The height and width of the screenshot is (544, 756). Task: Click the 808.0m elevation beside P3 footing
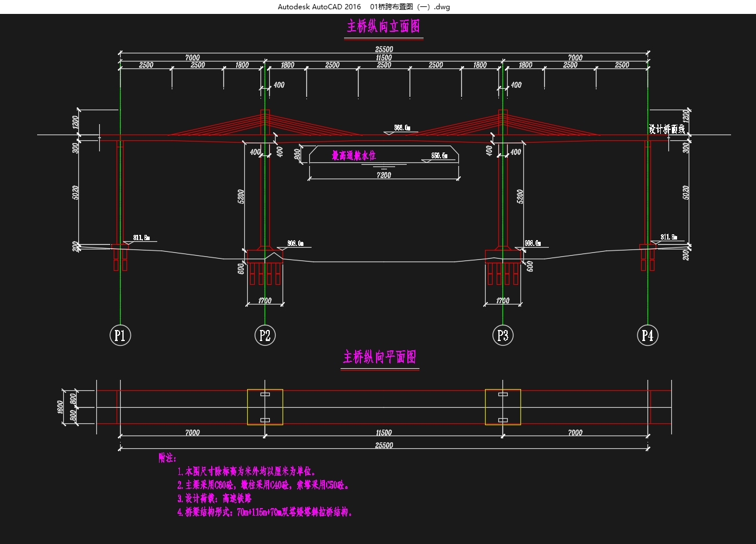click(x=533, y=243)
